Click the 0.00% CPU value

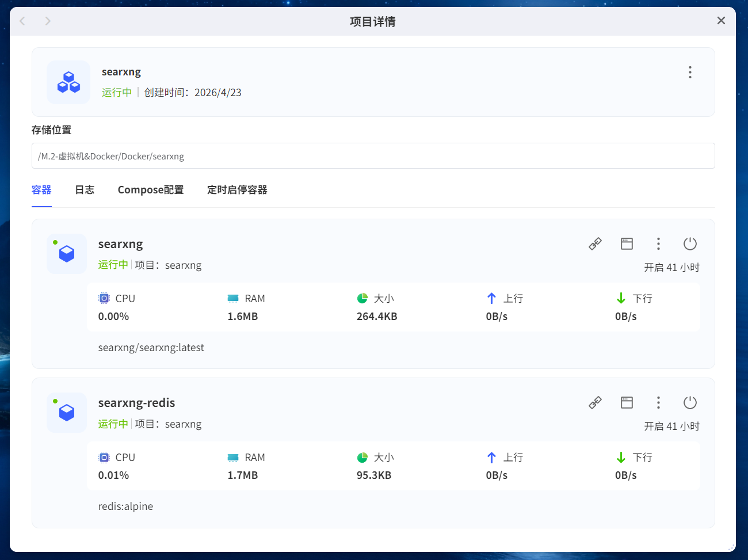click(x=113, y=317)
